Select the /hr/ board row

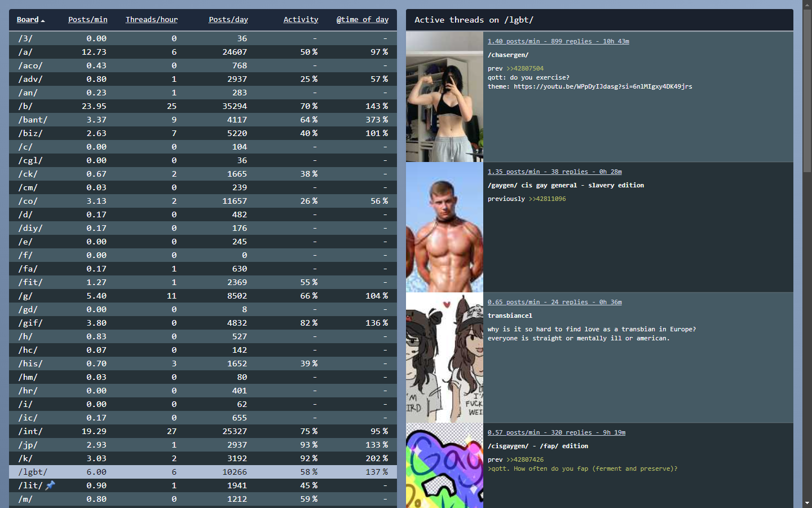203,391
